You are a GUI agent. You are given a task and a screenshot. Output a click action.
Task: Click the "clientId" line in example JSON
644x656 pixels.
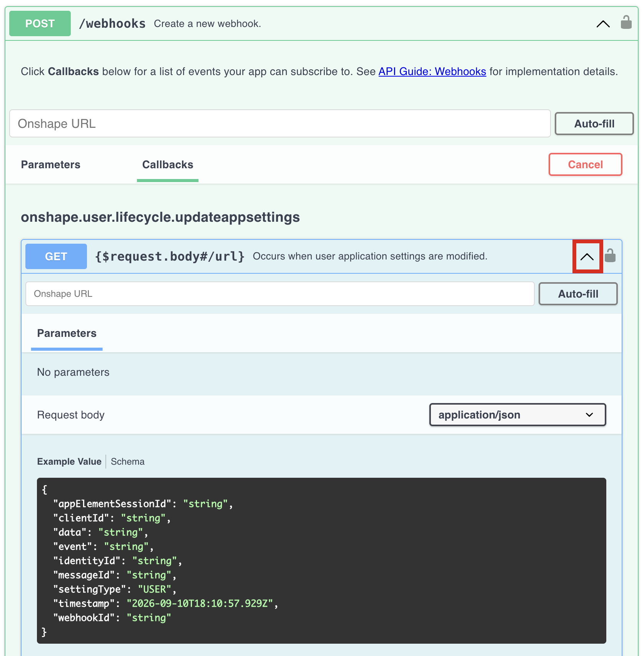112,518
